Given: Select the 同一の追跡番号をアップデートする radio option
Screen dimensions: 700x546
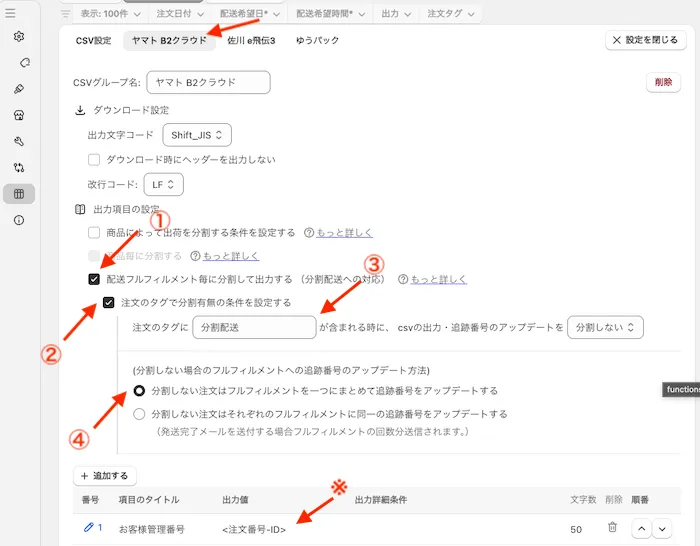Looking at the screenshot, I should click(x=139, y=413).
